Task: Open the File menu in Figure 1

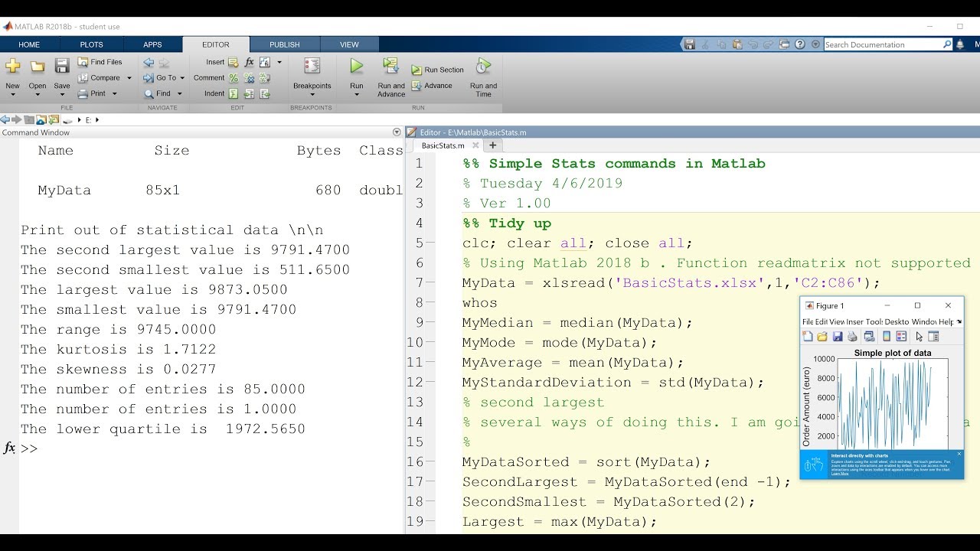Action: (808, 322)
